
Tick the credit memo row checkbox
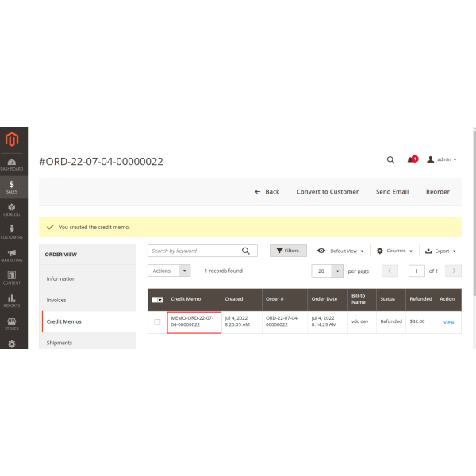pos(157,322)
